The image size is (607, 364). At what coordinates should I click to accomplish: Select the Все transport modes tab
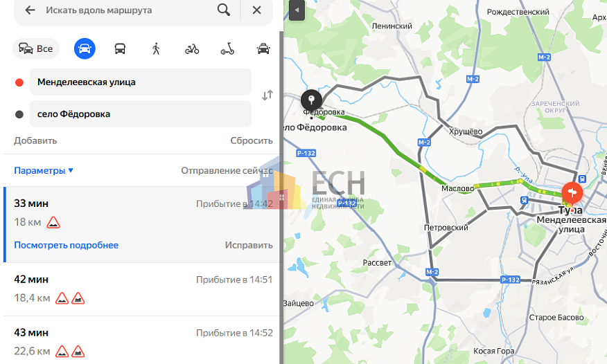tap(36, 48)
